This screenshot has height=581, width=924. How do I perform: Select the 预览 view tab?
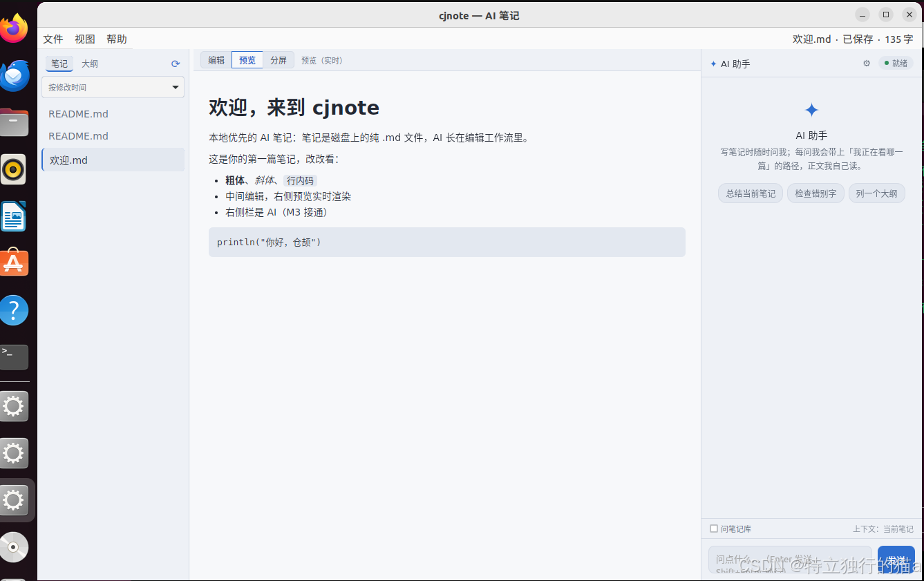(x=247, y=60)
